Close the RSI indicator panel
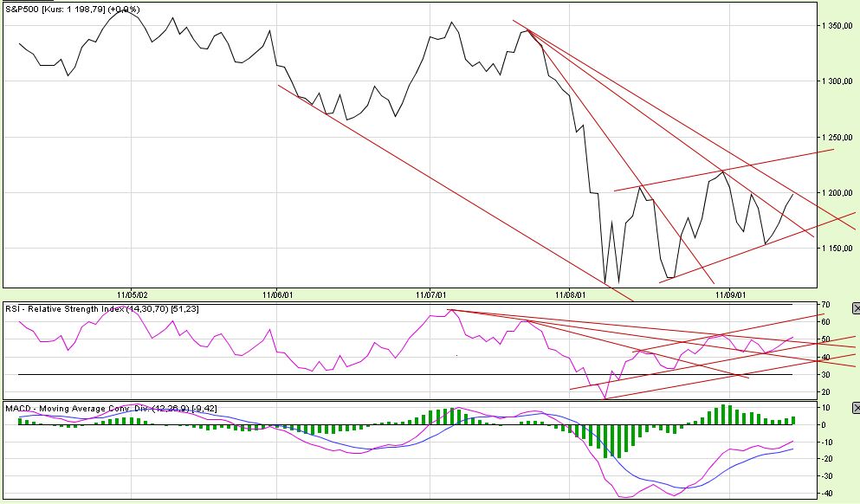 point(857,309)
